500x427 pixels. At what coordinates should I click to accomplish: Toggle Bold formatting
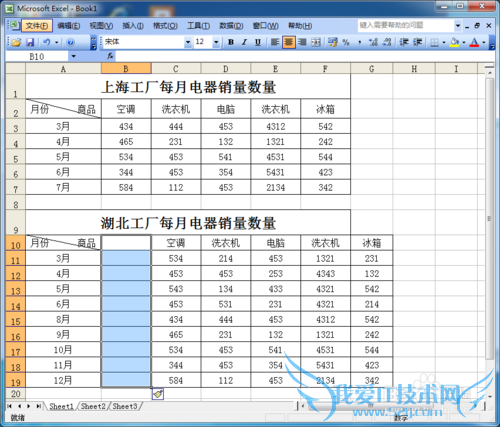(231, 42)
